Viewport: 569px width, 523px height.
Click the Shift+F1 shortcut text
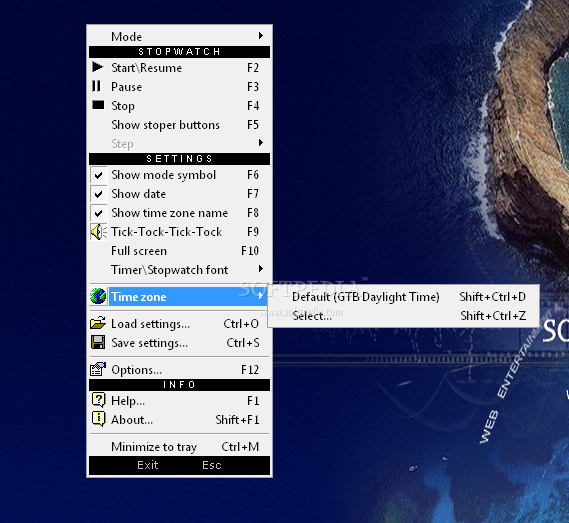click(x=237, y=420)
